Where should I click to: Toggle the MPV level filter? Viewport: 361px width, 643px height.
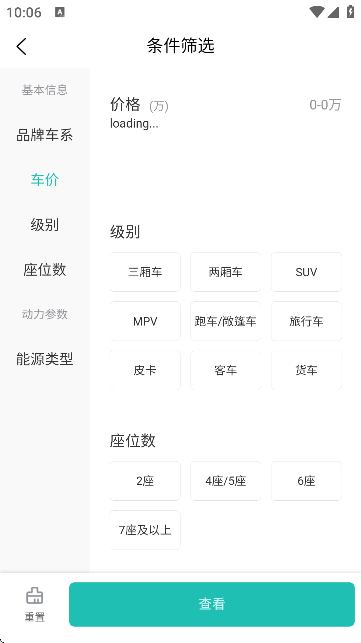tap(145, 321)
